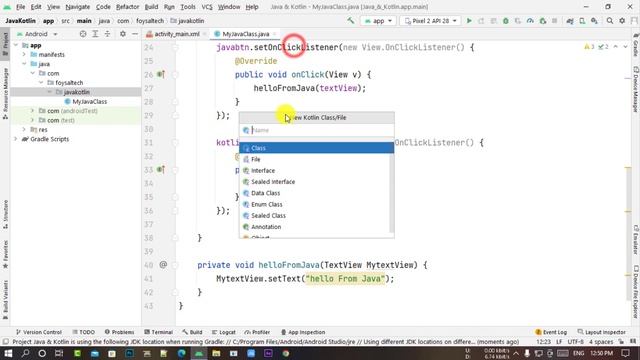Click the Make Project hammer icon
This screenshot has height=360, width=640.
(x=351, y=20)
